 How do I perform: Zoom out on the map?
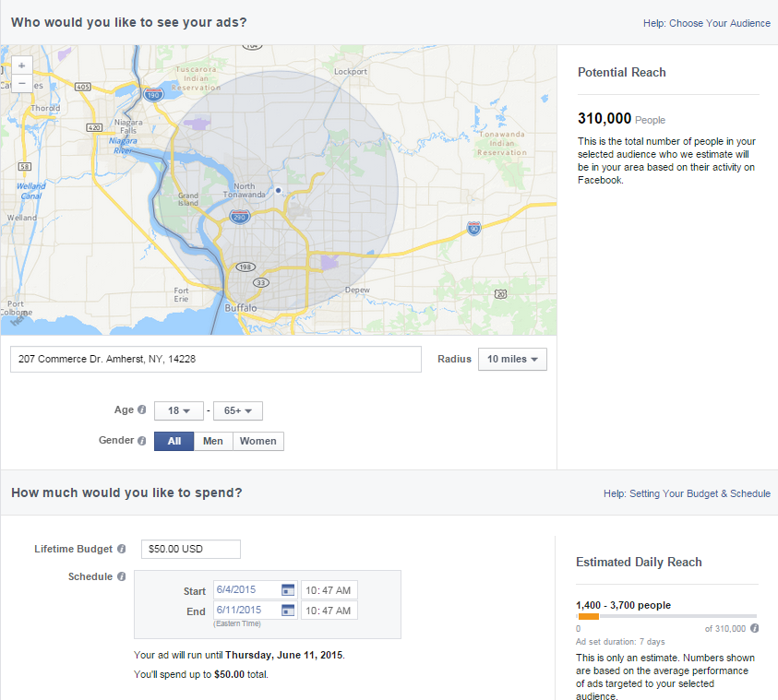(x=21, y=83)
